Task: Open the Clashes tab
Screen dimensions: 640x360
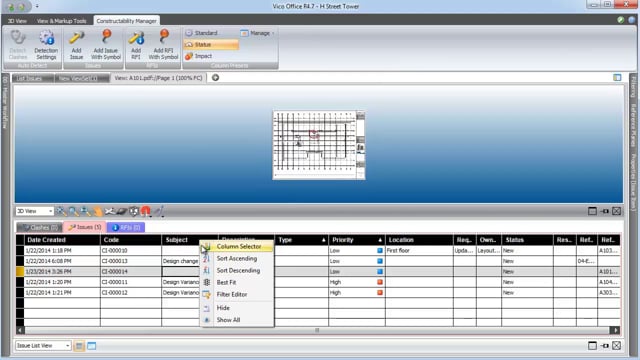Action: click(40, 227)
